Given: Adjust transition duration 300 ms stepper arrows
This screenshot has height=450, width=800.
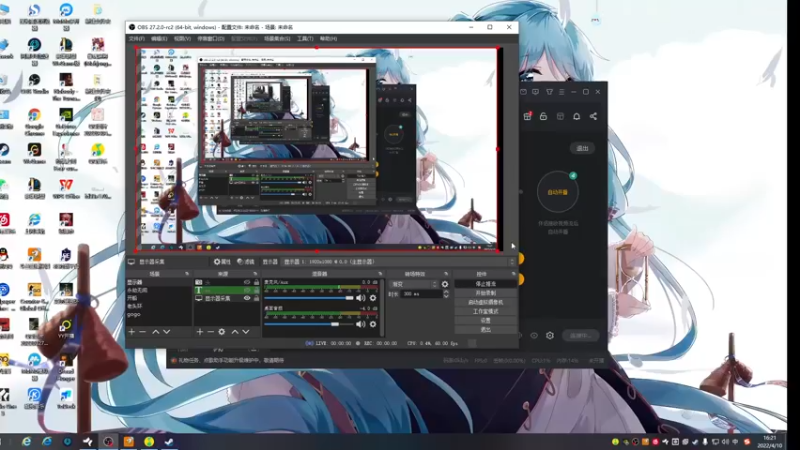Looking at the screenshot, I should pos(446,294).
